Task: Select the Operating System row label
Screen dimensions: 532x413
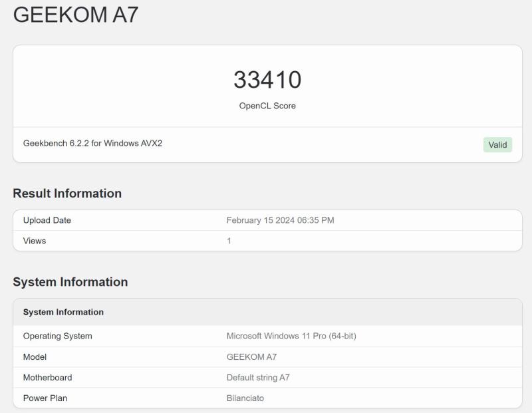Action: 57,336
